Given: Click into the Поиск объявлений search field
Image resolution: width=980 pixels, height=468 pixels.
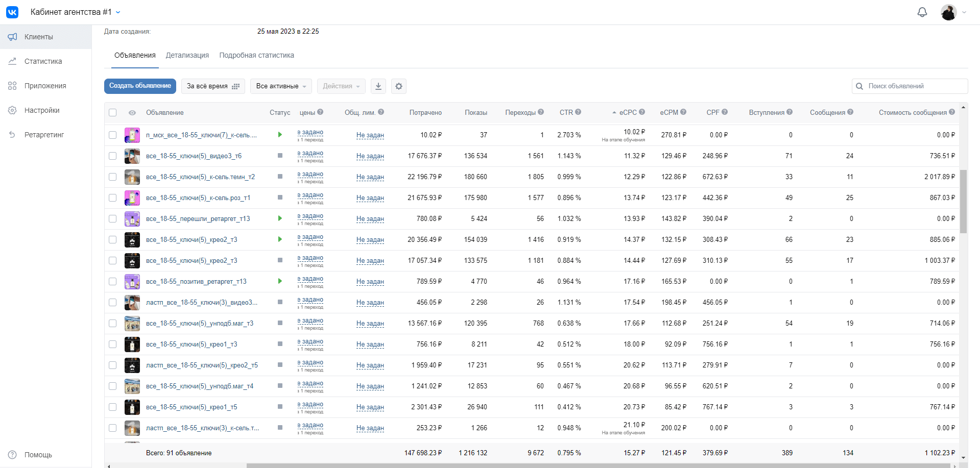Looking at the screenshot, I should click(x=910, y=86).
